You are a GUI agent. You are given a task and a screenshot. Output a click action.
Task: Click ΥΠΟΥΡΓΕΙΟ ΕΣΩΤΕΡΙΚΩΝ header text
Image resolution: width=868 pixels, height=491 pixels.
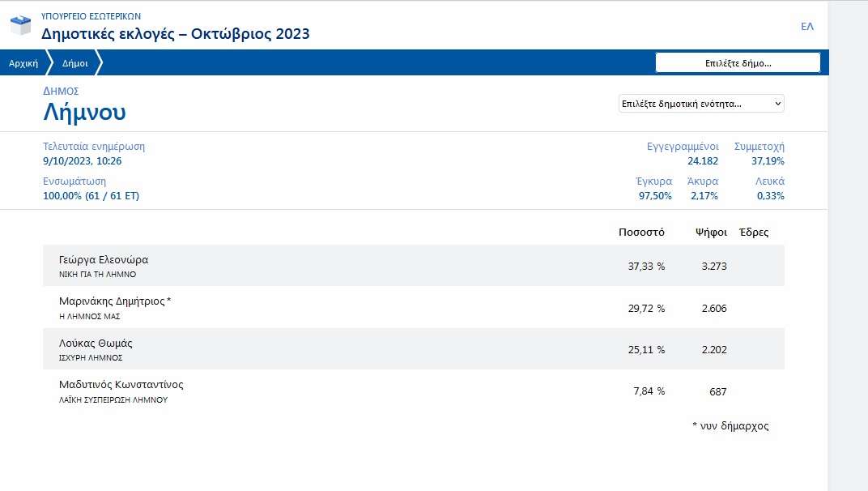[x=89, y=15]
